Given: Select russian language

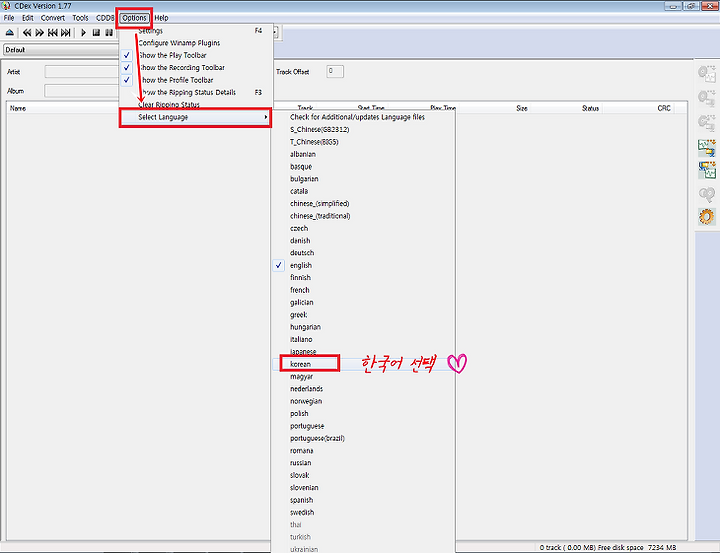Looking at the screenshot, I should 363,463.
